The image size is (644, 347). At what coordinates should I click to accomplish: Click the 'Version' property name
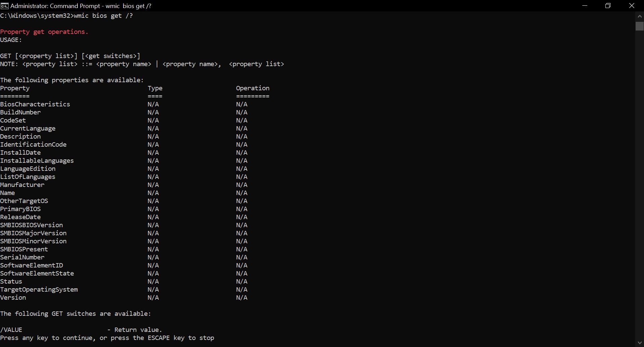tap(13, 298)
